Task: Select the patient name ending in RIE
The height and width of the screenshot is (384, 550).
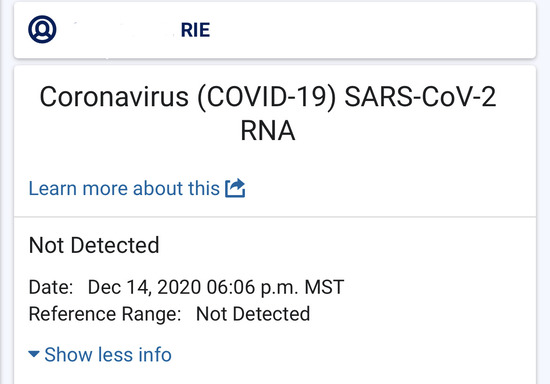Action: (195, 30)
